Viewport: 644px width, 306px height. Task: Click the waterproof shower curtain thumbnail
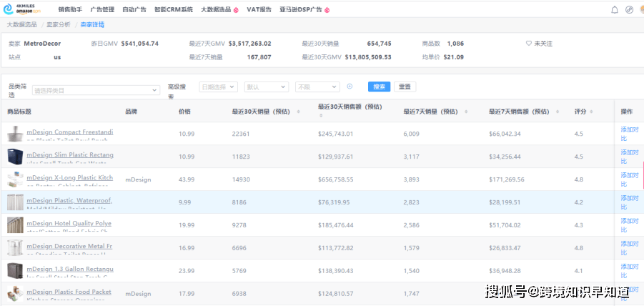coord(15,202)
